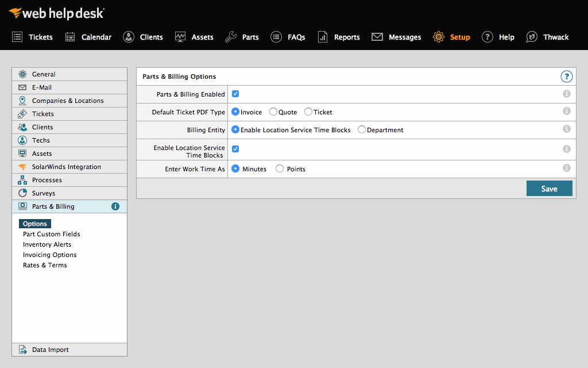This screenshot has height=368, width=588.
Task: Click the Calendar icon in the top bar
Action: point(70,37)
